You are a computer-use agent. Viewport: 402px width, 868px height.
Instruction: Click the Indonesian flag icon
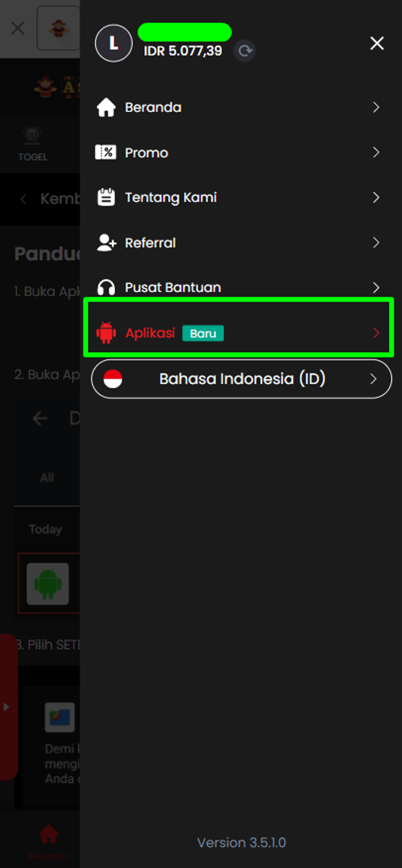pyautogui.click(x=113, y=379)
